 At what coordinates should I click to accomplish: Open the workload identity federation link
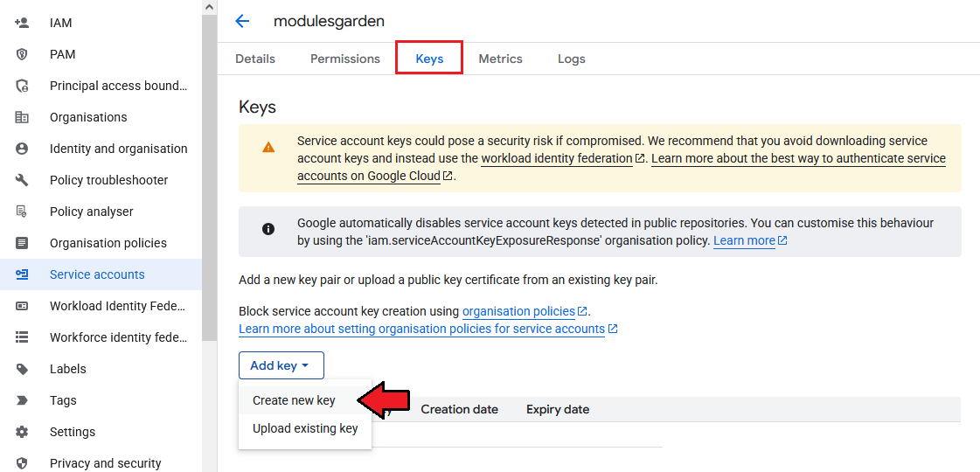[557, 158]
